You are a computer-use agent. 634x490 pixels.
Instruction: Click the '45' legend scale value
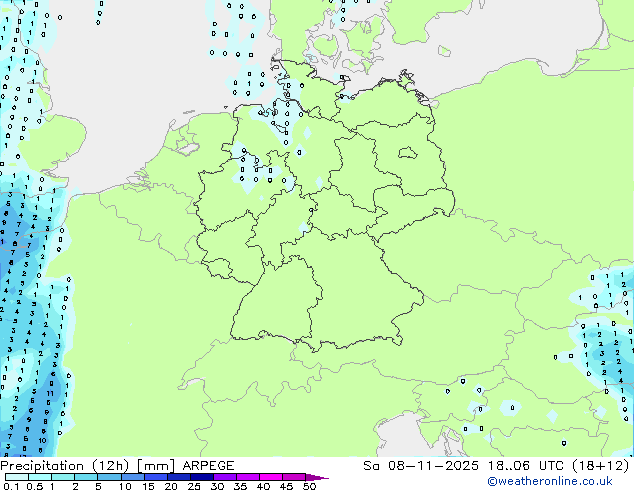[x=286, y=486]
